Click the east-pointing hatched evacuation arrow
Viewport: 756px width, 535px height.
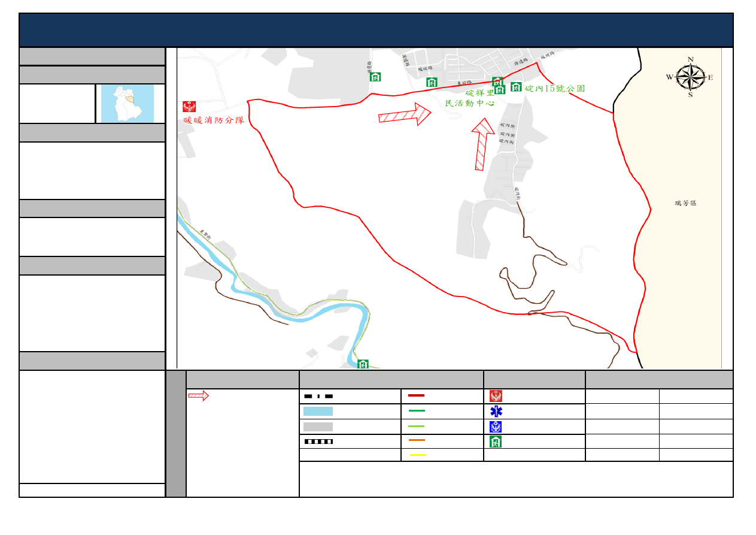click(405, 114)
